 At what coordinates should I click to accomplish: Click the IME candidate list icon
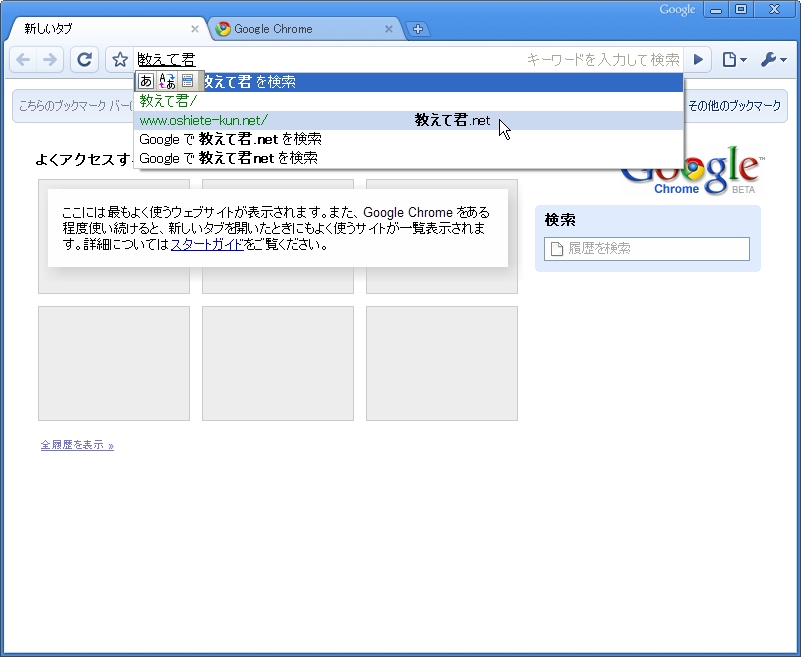pos(188,81)
